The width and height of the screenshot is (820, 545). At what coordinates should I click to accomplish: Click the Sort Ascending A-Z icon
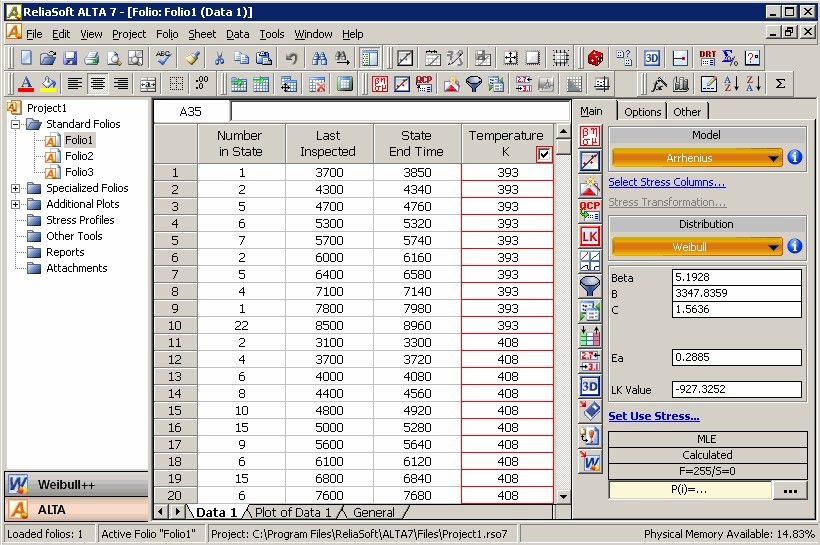point(731,84)
